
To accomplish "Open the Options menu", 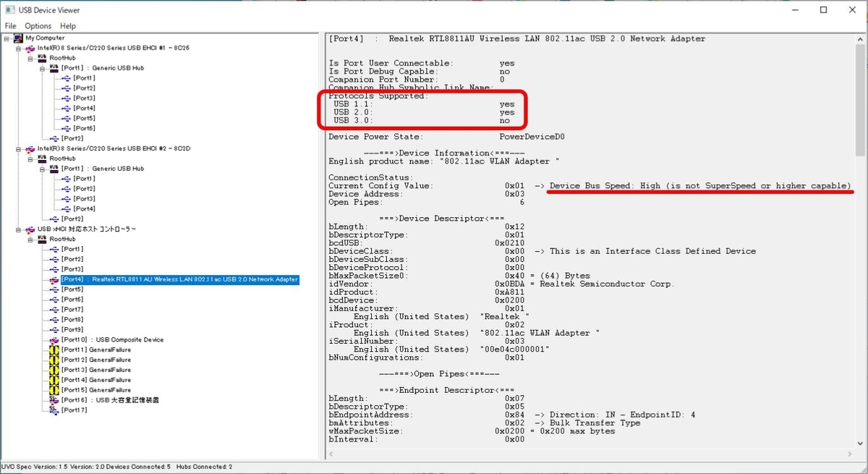I will (38, 25).
